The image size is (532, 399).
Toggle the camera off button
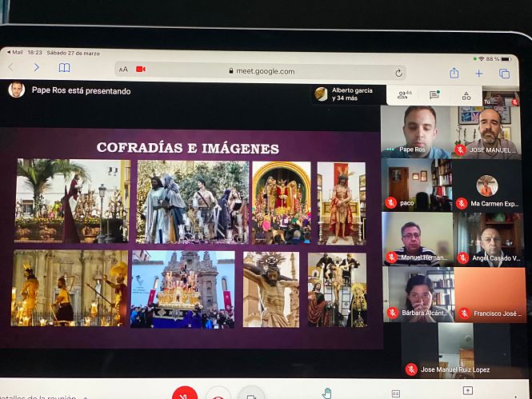pos(251,395)
